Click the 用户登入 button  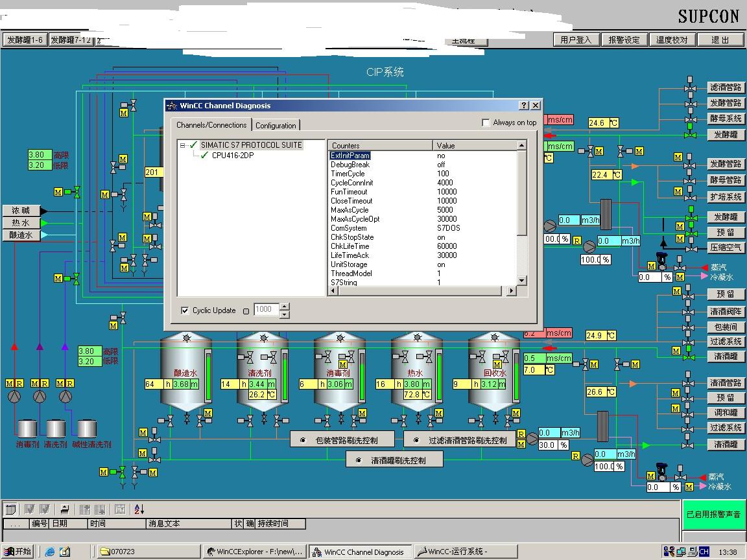coord(576,40)
